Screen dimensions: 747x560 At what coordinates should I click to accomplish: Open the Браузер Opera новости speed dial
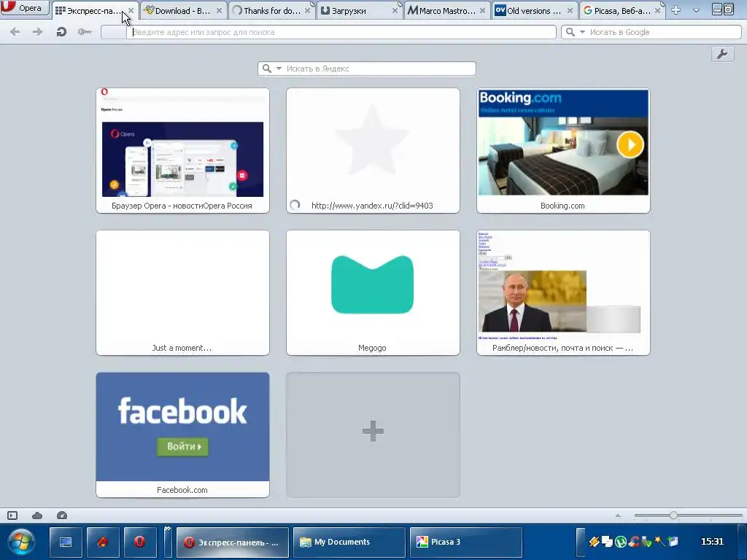point(182,150)
